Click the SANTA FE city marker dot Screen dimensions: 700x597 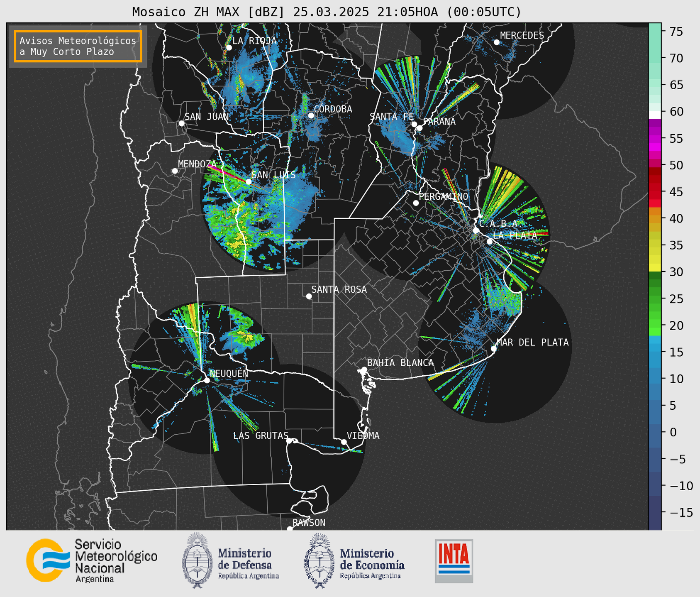[x=414, y=124]
